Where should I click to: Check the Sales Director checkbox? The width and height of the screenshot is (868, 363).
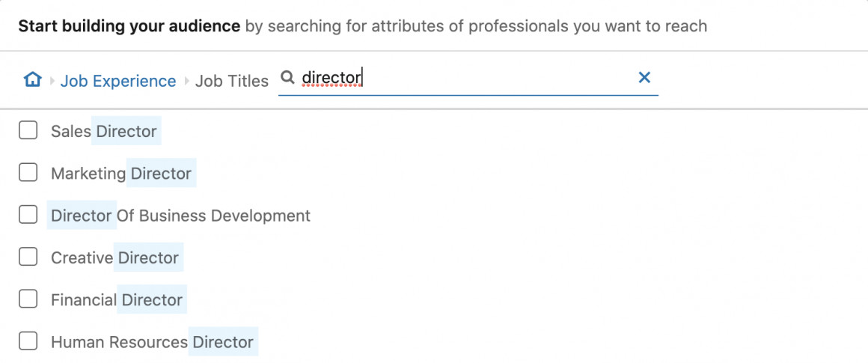pos(28,130)
